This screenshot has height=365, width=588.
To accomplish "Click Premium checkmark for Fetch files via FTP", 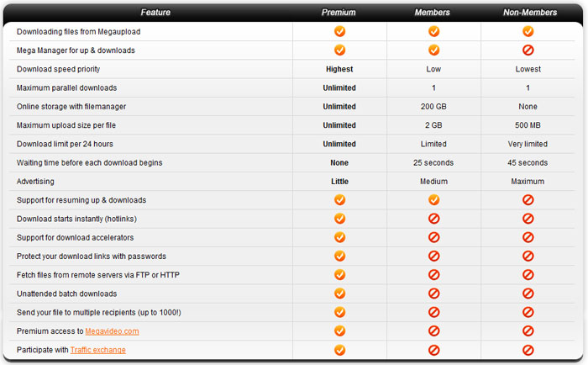I will 339,274.
